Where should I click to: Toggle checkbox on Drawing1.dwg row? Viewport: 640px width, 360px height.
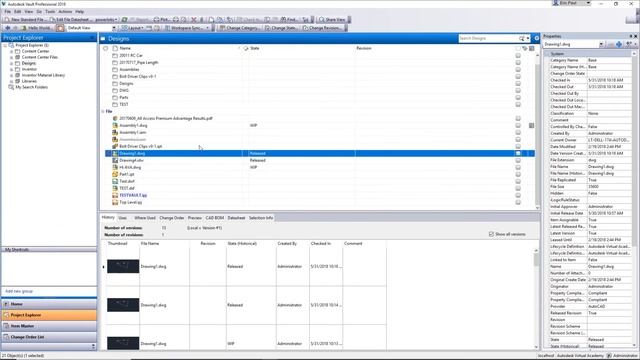tap(518, 153)
